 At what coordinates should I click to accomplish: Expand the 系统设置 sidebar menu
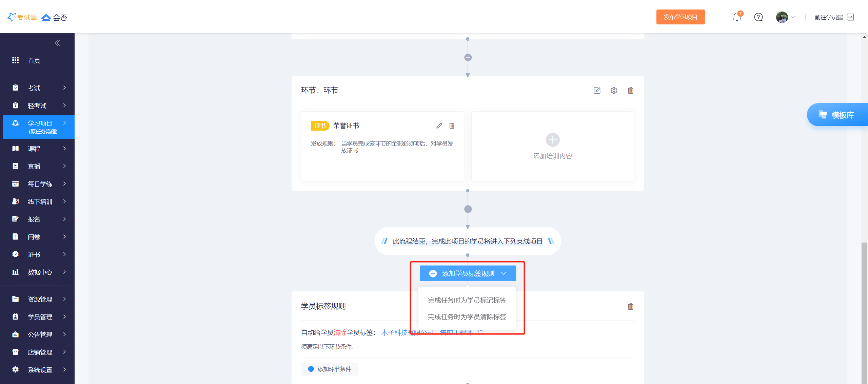pos(37,370)
